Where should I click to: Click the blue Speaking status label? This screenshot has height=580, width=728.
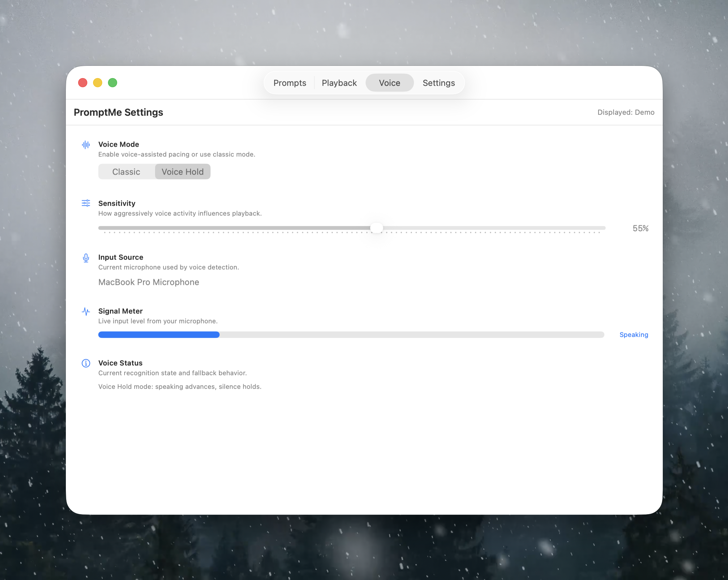634,334
